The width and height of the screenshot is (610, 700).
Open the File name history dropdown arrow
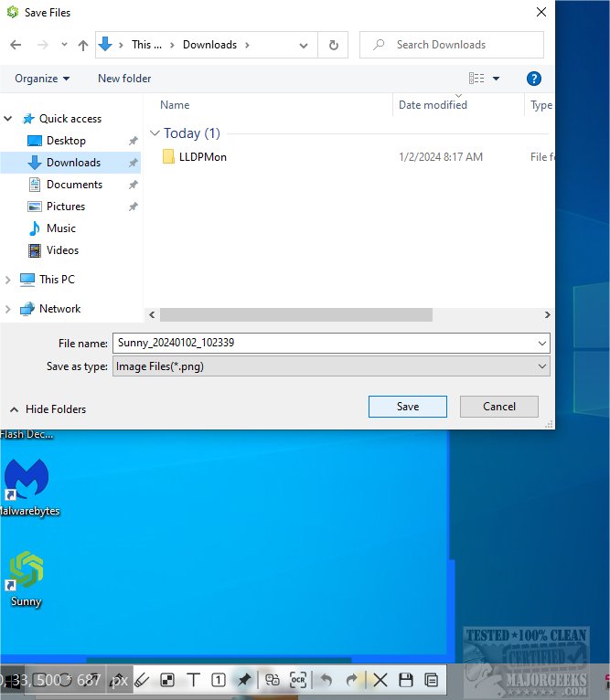point(542,344)
